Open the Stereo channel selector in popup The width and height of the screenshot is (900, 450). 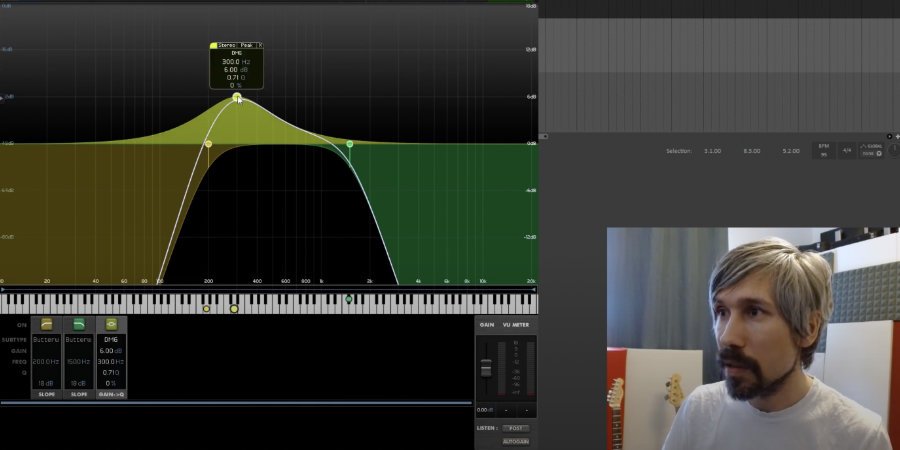click(227, 45)
